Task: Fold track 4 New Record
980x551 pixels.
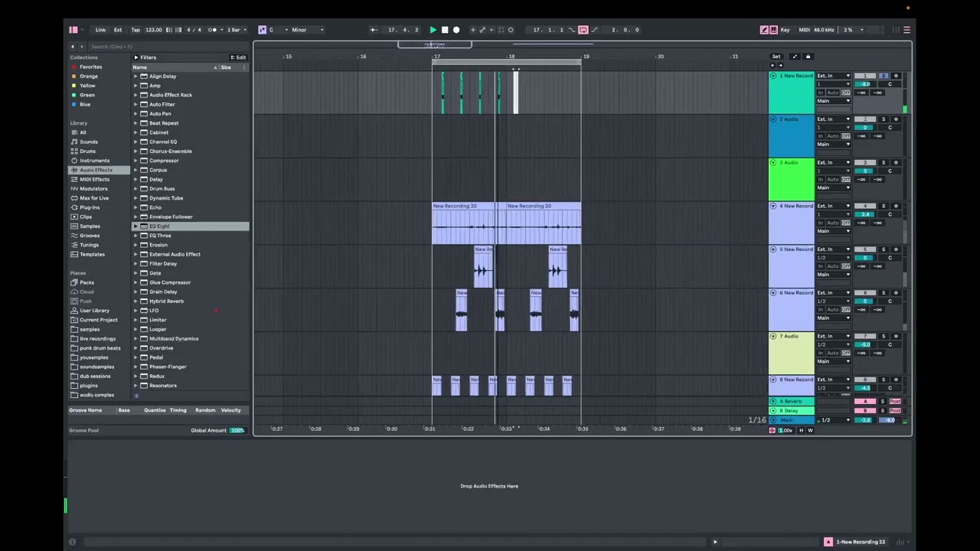Action: click(x=773, y=206)
